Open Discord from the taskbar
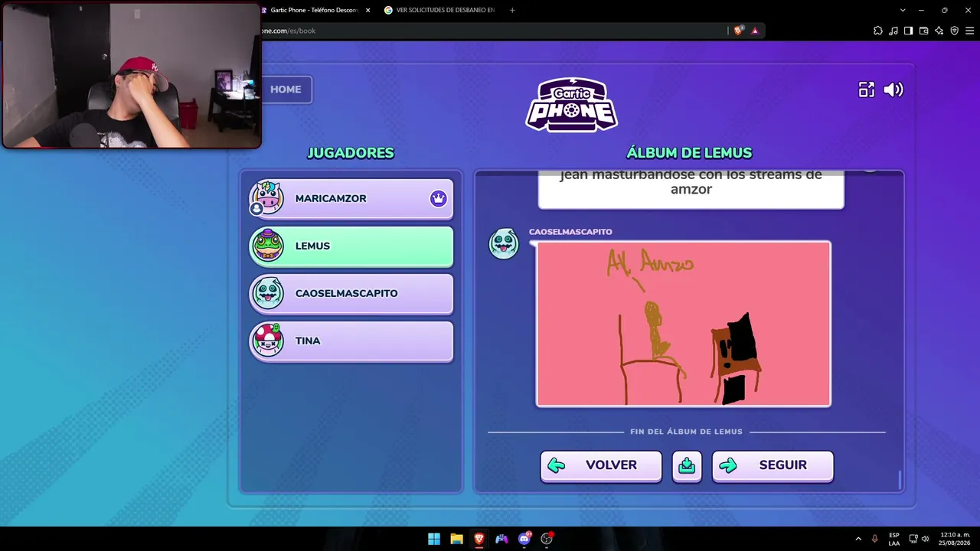980x551 pixels. coord(524,539)
